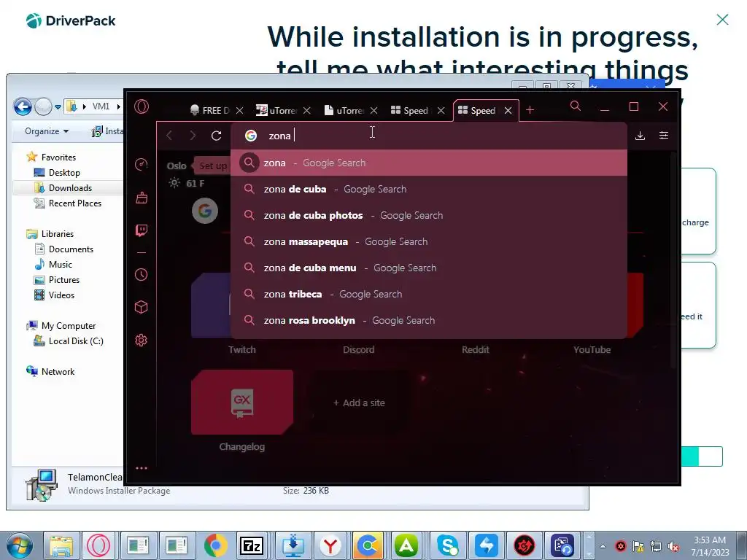Open GX Control speedometer in sidebar
747x560 pixels.
point(142,164)
